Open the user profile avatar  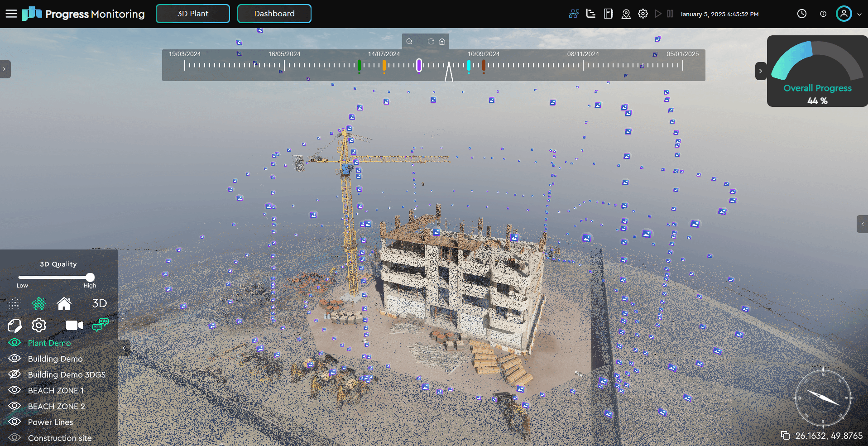coord(844,14)
